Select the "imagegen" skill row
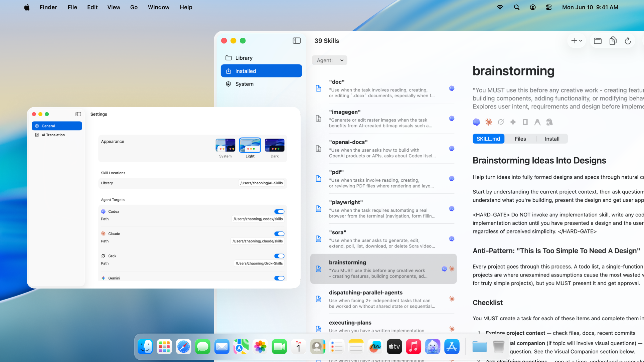644x362 pixels. [x=383, y=118]
